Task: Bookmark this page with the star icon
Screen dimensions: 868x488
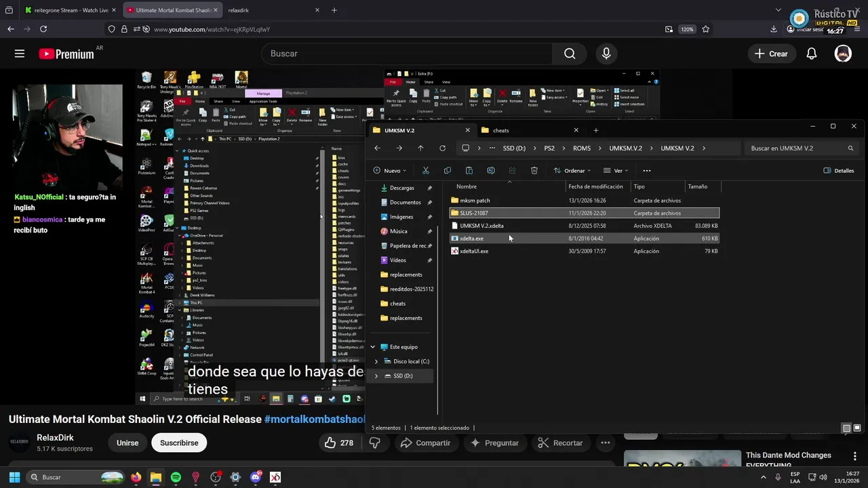Action: 706,29
